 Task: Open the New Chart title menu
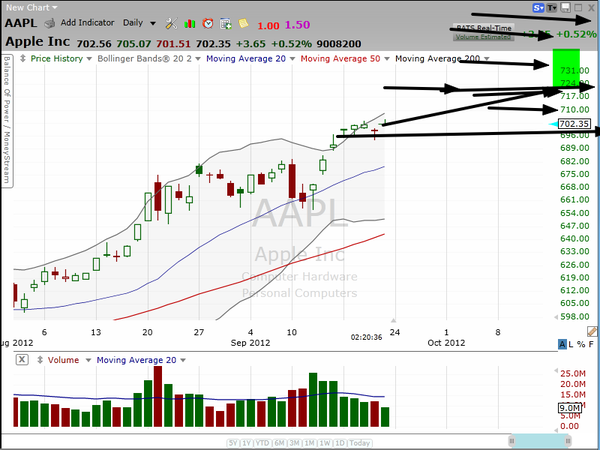click(x=31, y=7)
